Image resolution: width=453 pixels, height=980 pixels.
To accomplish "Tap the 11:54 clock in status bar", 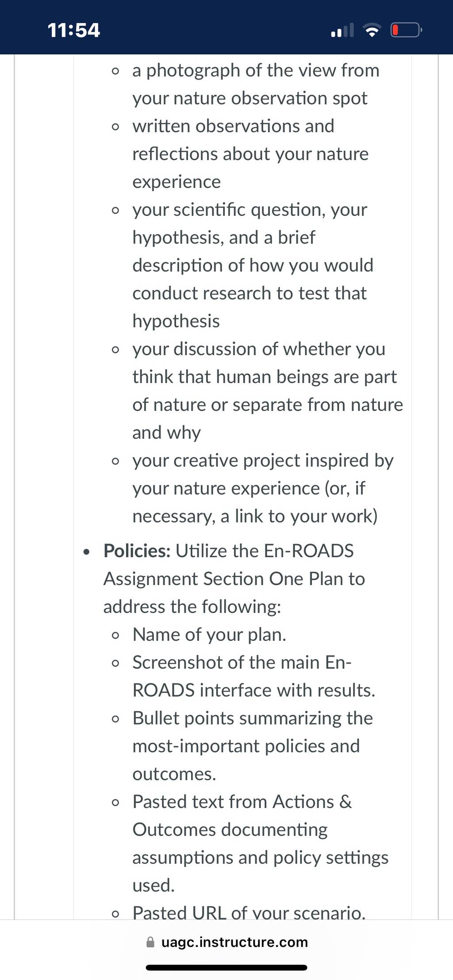I will (74, 30).
